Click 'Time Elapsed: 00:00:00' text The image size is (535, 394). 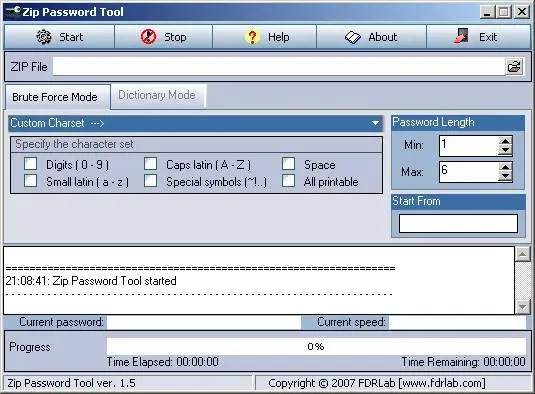pyautogui.click(x=163, y=362)
